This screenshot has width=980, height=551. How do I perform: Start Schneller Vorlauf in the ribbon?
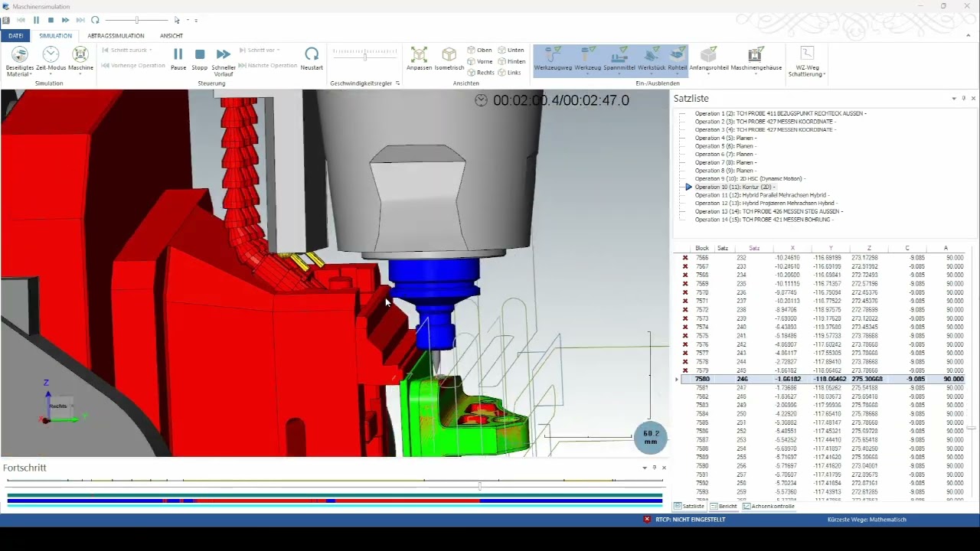pyautogui.click(x=223, y=54)
